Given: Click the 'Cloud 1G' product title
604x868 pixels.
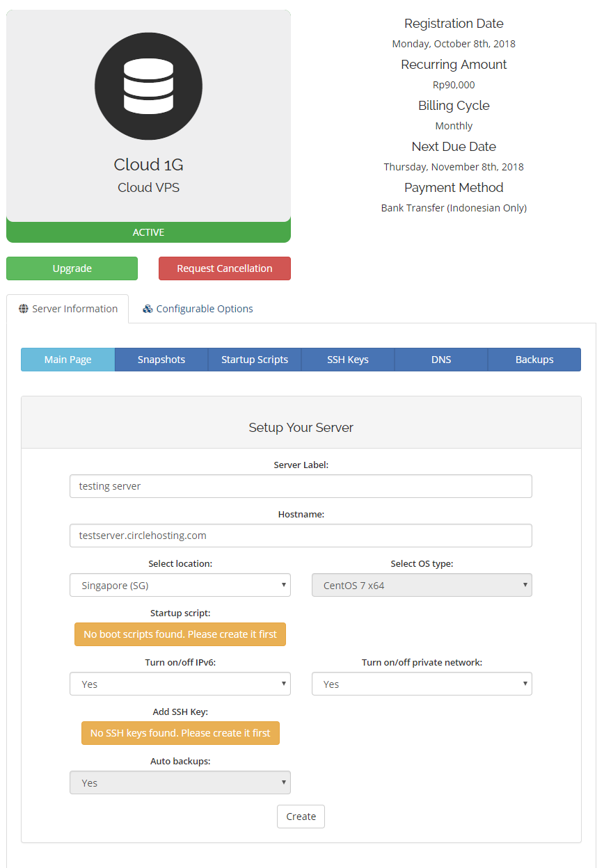Looking at the screenshot, I should point(148,165).
